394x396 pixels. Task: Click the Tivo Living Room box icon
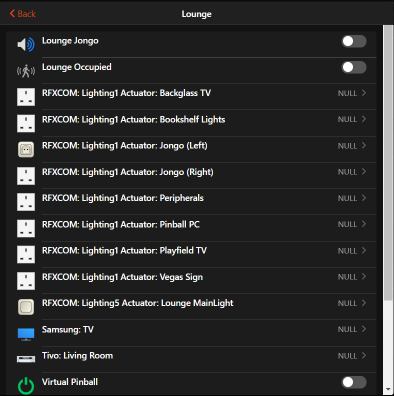(26, 359)
